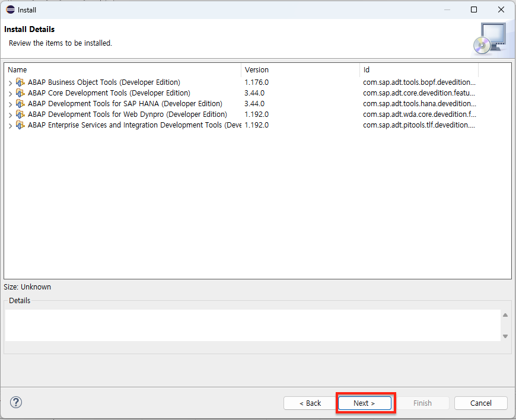This screenshot has width=516, height=420.
Task: Select ABAP Core Development Tools (Developer Edition)
Action: coord(109,93)
